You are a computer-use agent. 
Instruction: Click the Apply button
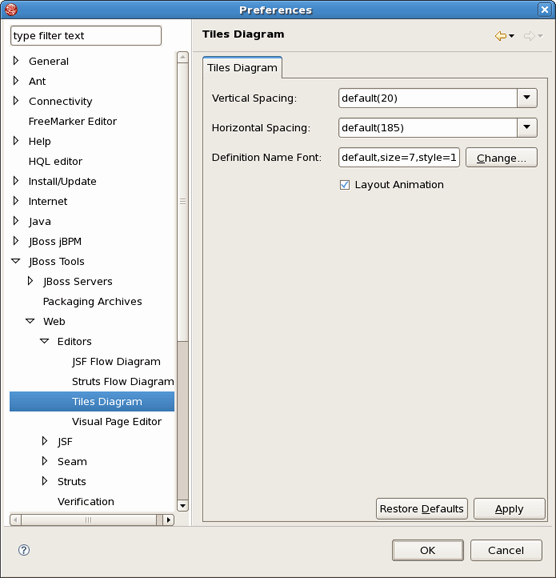[509, 509]
